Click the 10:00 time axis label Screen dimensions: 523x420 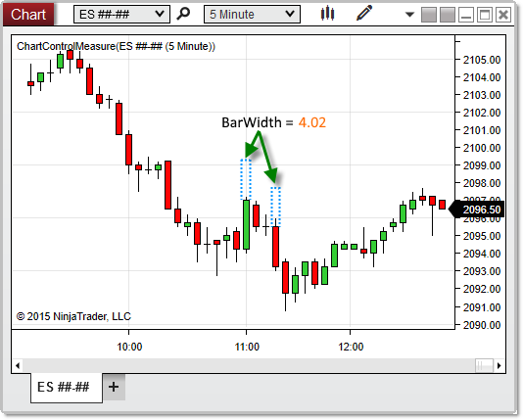129,347
